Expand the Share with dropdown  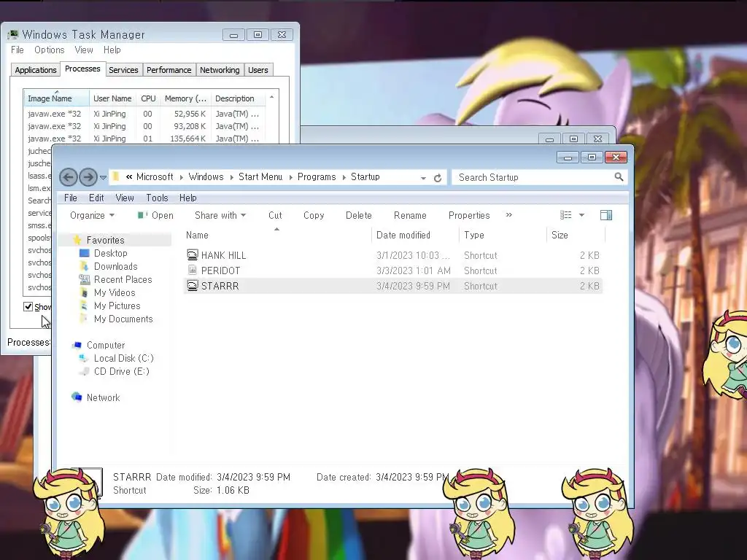coord(220,215)
